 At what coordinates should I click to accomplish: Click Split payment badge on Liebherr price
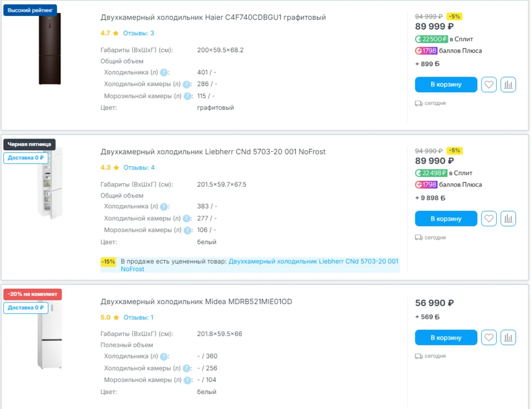click(x=431, y=173)
